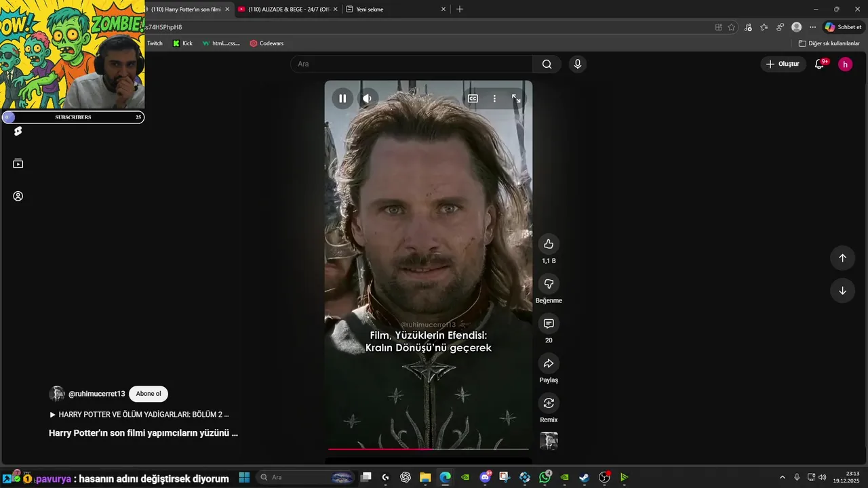Image resolution: width=868 pixels, height=488 pixels.
Task: Open WhatsApp from the taskbar
Action: coord(545,477)
